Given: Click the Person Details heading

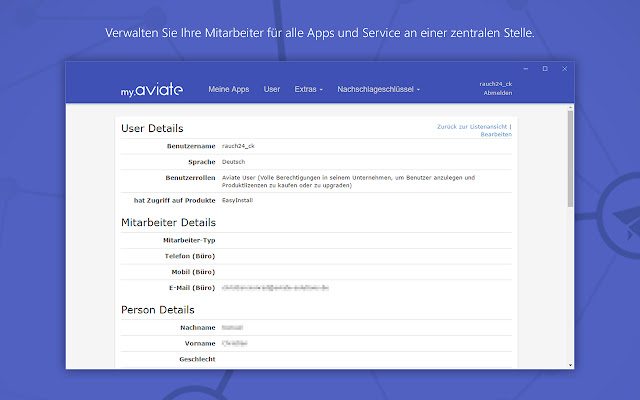Looking at the screenshot, I should point(158,310).
